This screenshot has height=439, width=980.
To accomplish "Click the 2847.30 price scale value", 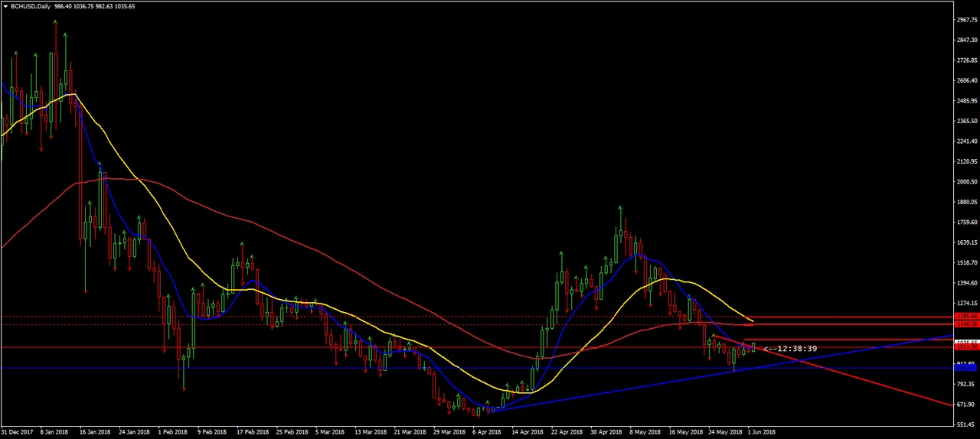I will (x=967, y=40).
